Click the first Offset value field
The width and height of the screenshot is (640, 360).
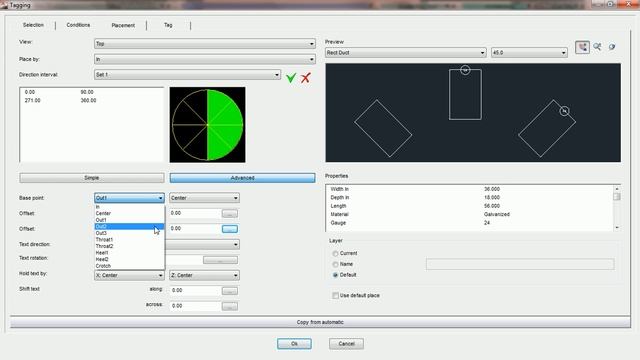[195, 213]
